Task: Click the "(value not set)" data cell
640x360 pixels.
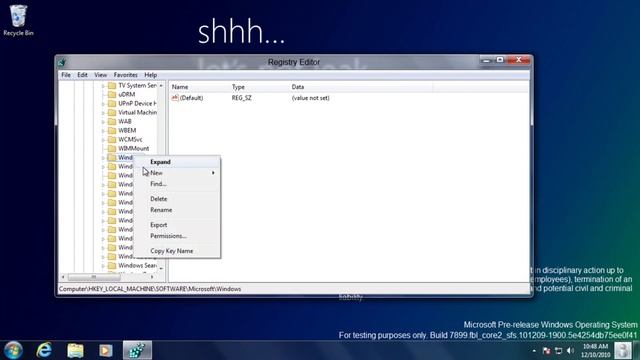Action: tap(311, 98)
